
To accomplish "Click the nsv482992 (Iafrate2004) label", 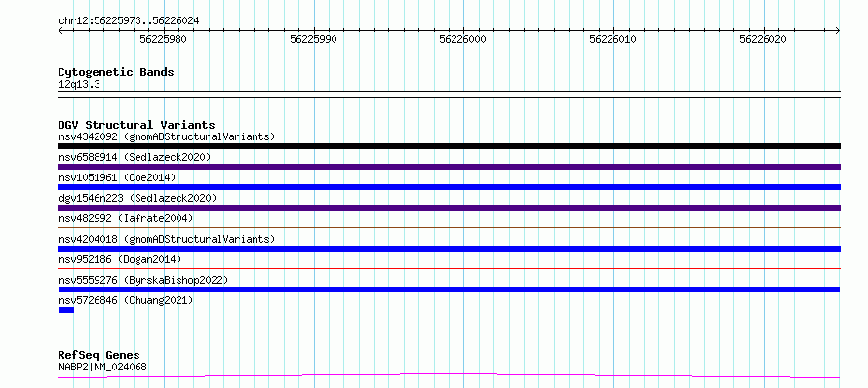I will click(x=126, y=218).
